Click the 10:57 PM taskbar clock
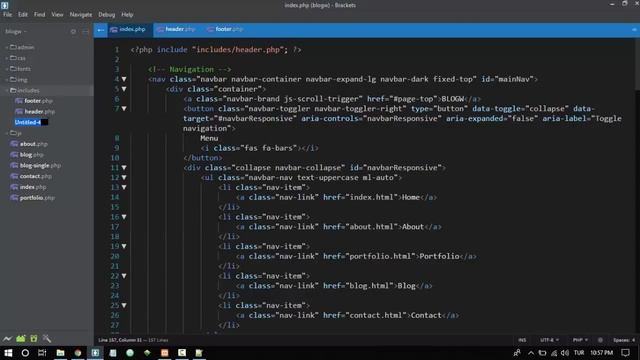Screen dimensions: 640x360 point(602,353)
